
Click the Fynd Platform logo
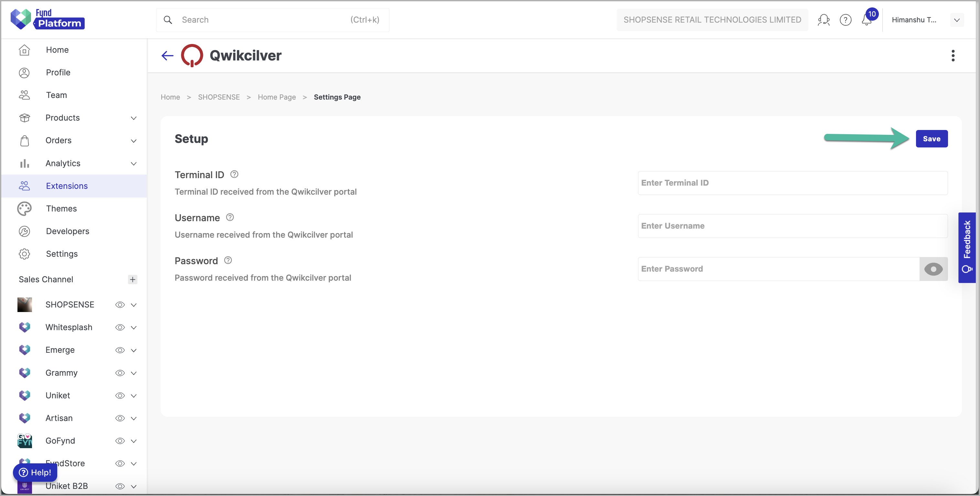pos(48,19)
